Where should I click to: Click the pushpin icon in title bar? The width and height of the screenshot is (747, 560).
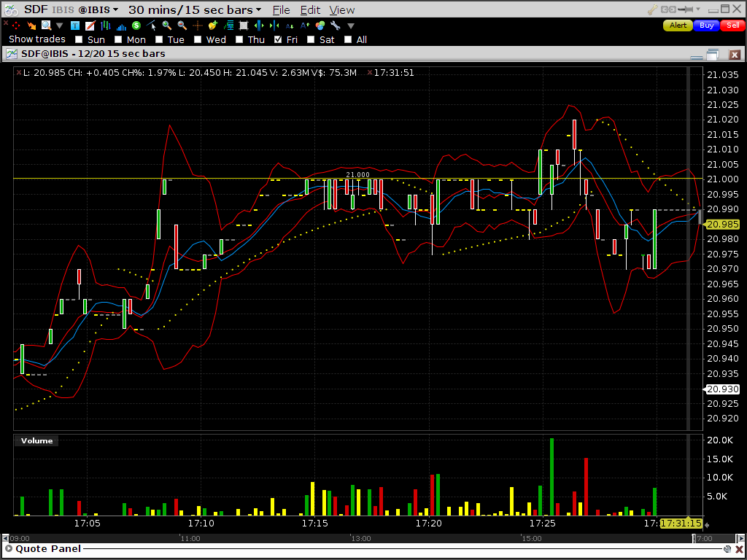(x=685, y=9)
